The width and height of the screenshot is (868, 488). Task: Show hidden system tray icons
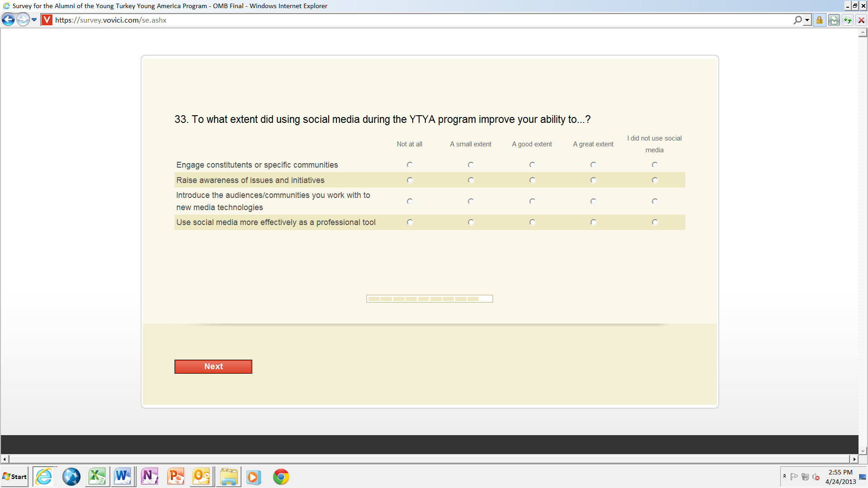(x=784, y=476)
